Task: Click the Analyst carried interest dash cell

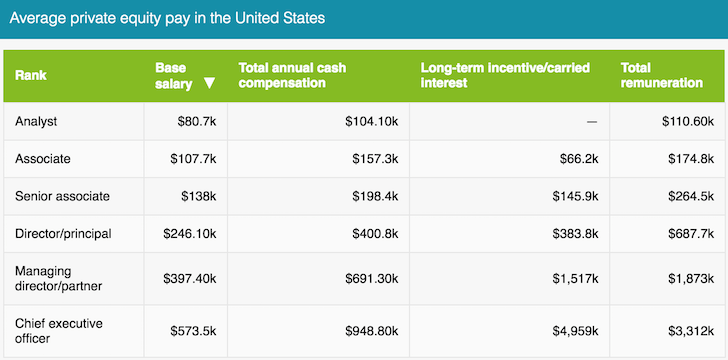Action: 509,121
